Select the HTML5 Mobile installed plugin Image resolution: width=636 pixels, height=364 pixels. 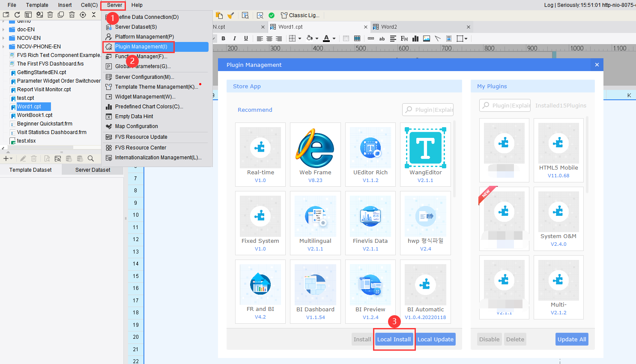tap(558, 150)
